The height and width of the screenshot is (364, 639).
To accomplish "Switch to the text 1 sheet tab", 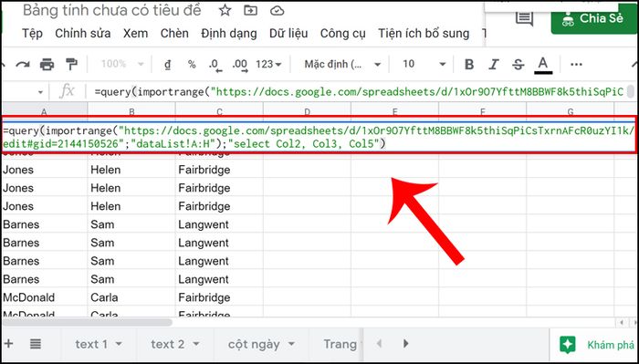I will point(91,344).
